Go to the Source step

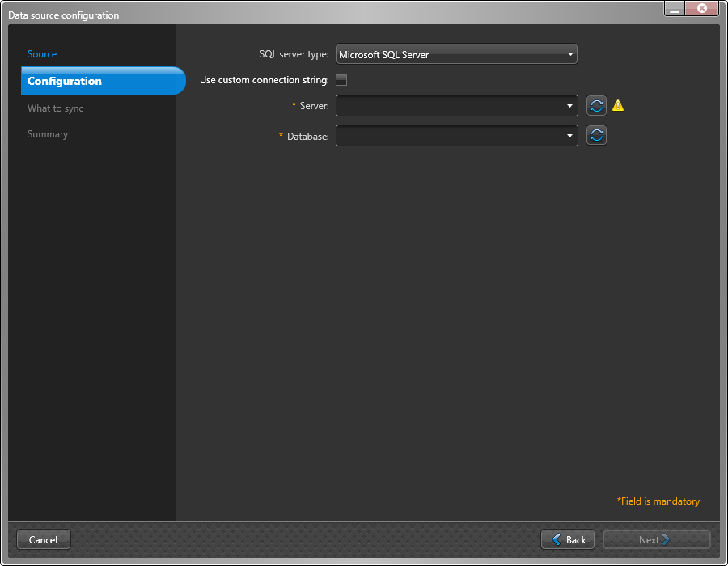[42, 54]
